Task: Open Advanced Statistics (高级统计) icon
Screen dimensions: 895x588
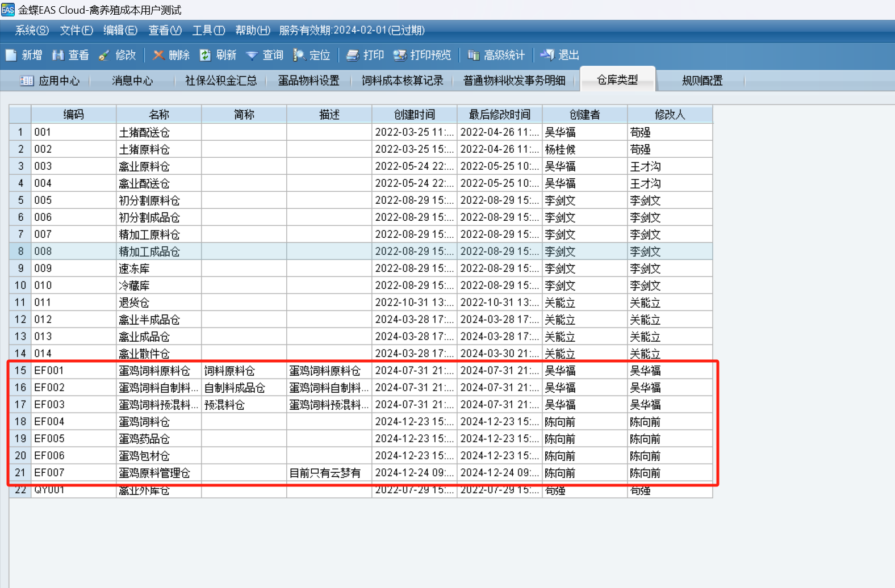Action: pyautogui.click(x=474, y=55)
